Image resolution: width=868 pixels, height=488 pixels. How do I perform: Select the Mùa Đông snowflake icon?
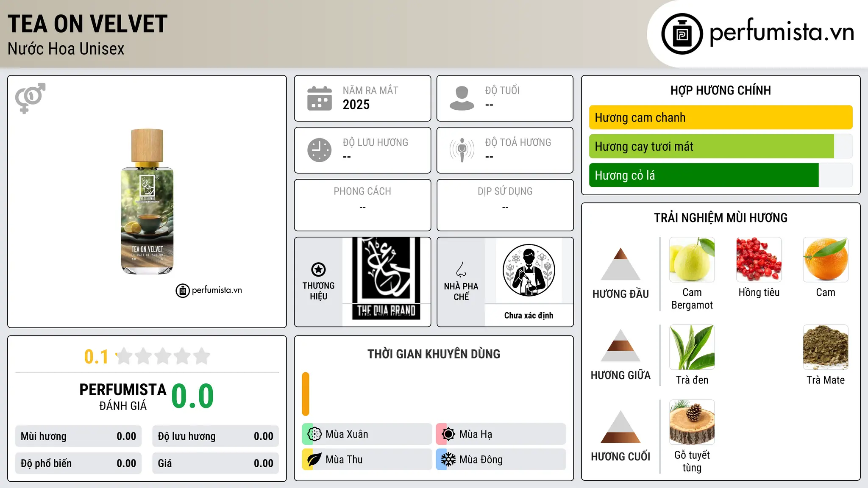tap(448, 460)
